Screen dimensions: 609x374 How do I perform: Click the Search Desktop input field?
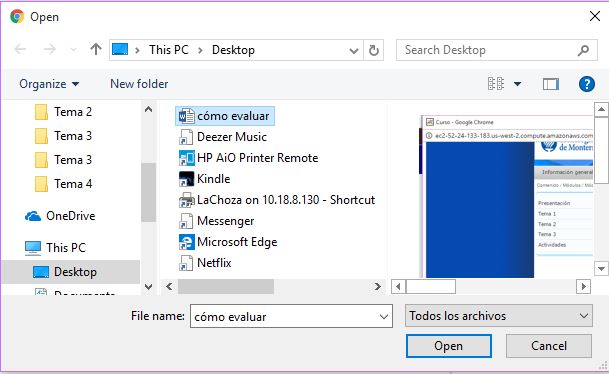pos(485,50)
